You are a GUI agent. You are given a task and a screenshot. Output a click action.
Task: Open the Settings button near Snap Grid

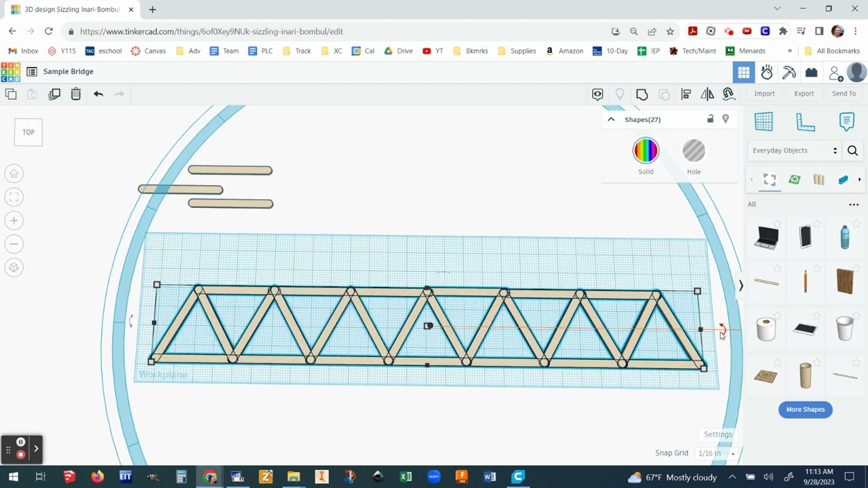click(718, 434)
